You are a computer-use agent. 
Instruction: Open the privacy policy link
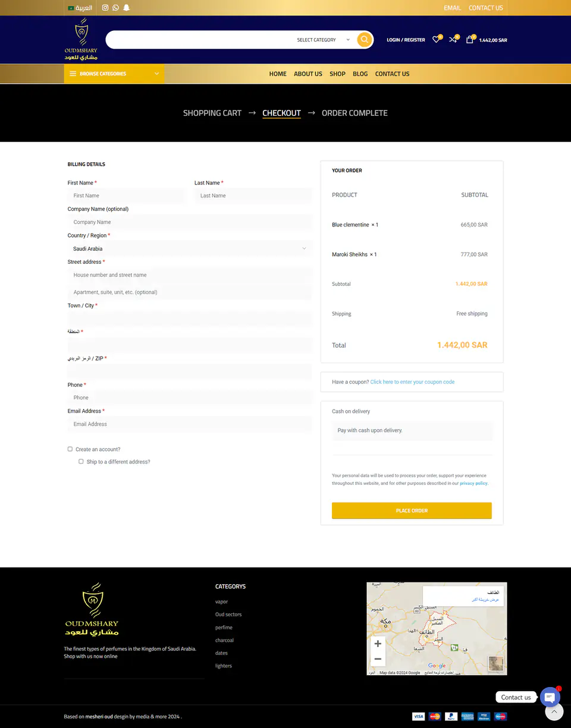473,483
